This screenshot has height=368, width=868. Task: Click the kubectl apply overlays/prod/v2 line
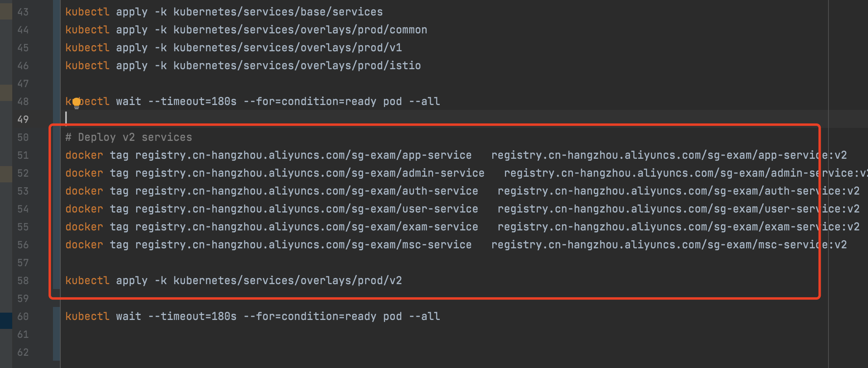point(234,280)
